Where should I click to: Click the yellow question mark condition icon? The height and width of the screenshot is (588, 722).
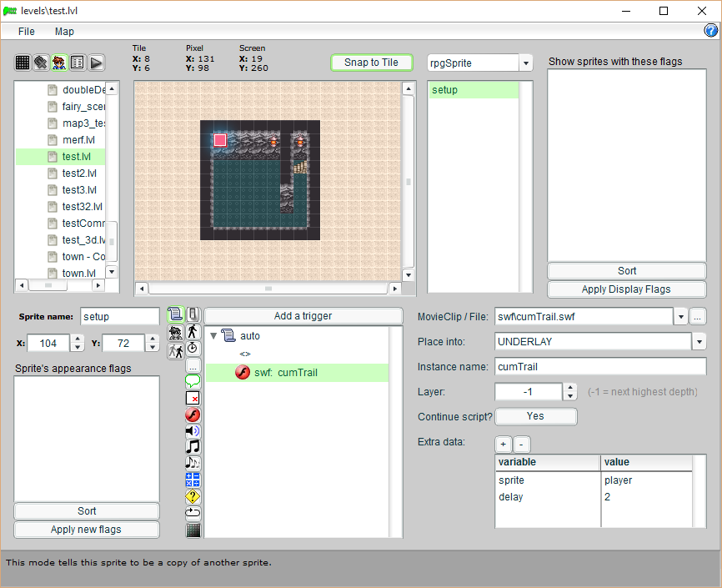(193, 495)
